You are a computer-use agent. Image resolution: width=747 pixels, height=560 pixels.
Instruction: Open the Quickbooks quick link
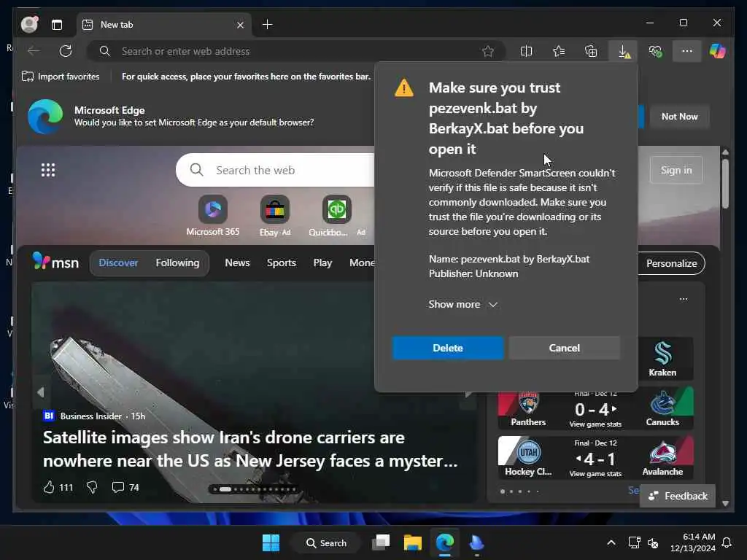click(x=336, y=216)
